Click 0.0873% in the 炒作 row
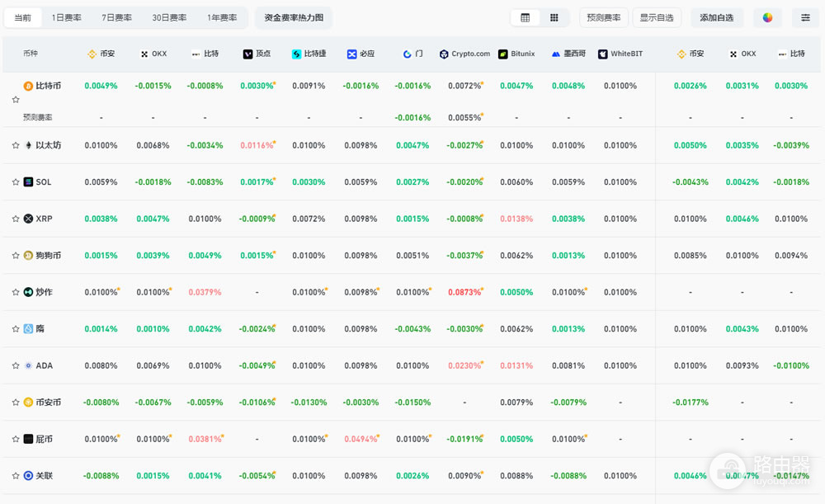Image resolution: width=825 pixels, height=504 pixels. [464, 292]
